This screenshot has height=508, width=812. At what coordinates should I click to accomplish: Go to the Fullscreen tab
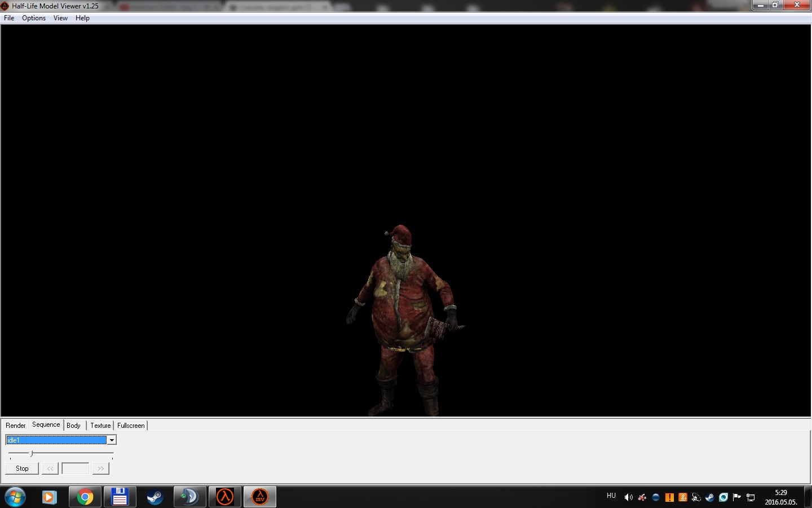pyautogui.click(x=131, y=426)
